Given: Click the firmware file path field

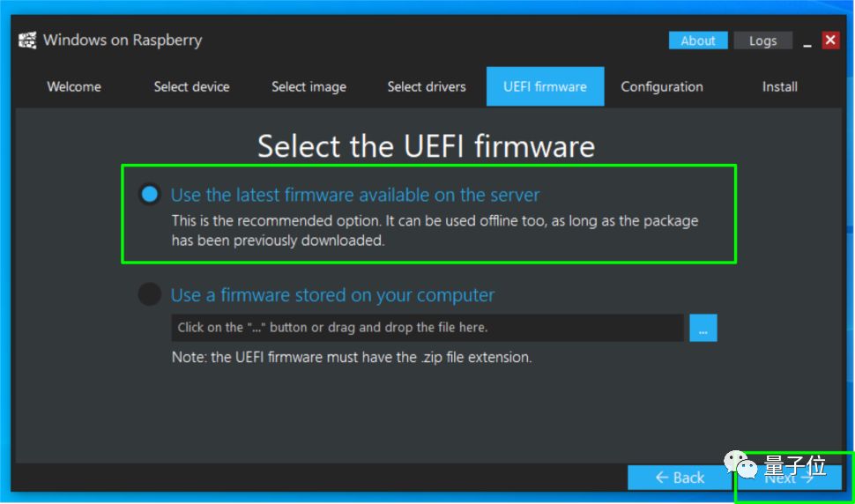Looking at the screenshot, I should coord(427,328).
